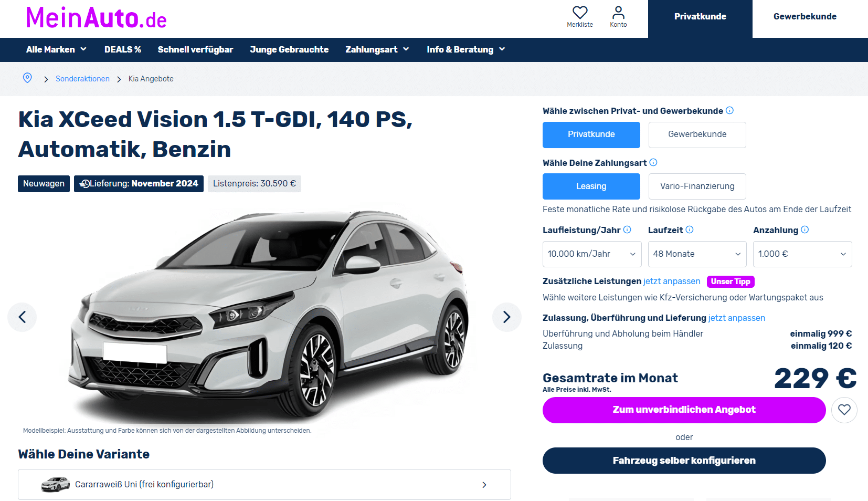
Task: Switch to Gewerbekunde header tab
Action: tap(805, 19)
